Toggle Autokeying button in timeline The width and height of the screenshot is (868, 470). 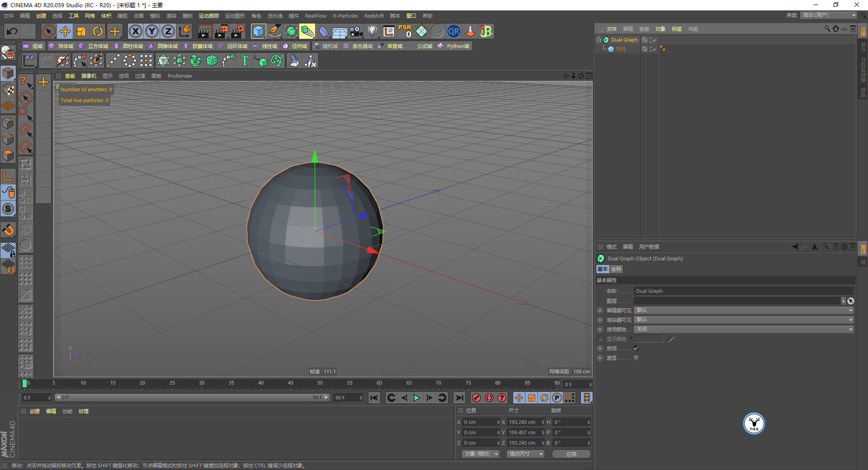coord(489,398)
